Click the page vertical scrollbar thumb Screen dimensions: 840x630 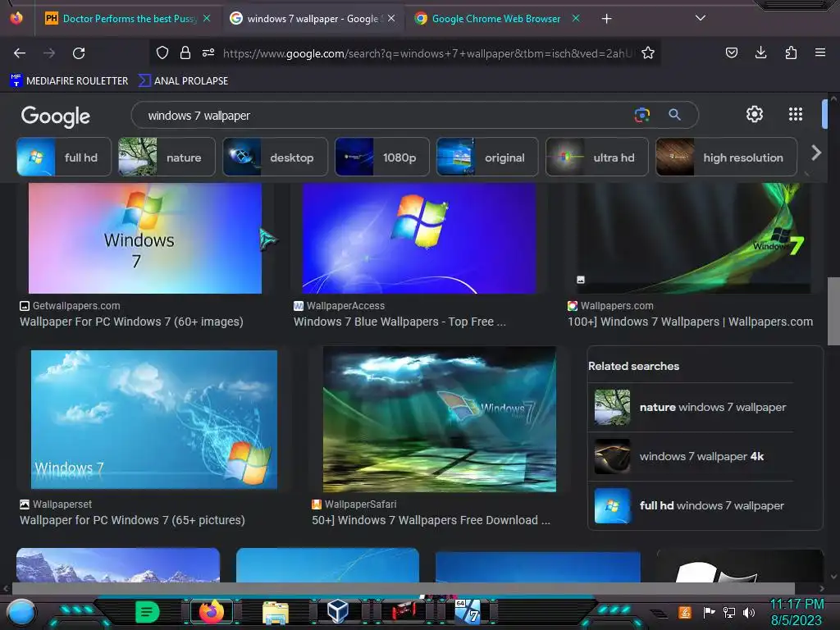point(833,311)
